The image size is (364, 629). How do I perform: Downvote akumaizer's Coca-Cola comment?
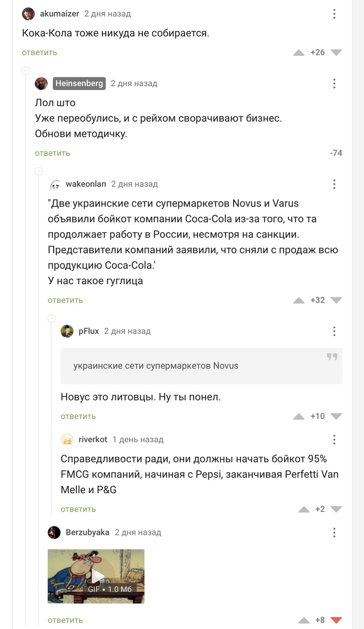point(336,53)
